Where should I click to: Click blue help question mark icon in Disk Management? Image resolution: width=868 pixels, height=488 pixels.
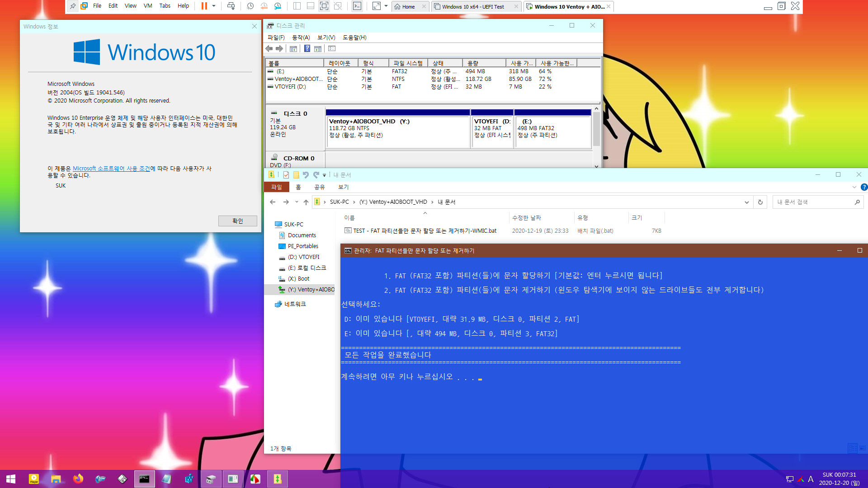click(x=307, y=49)
